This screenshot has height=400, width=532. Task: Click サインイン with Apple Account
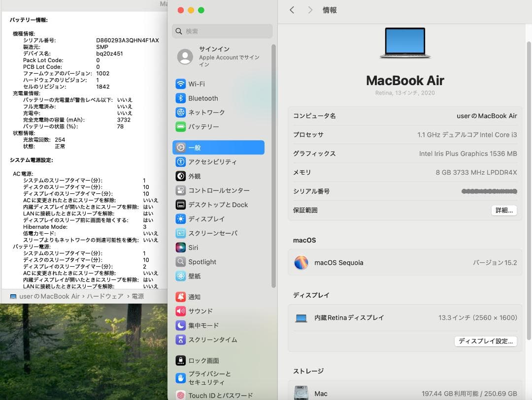point(217,57)
